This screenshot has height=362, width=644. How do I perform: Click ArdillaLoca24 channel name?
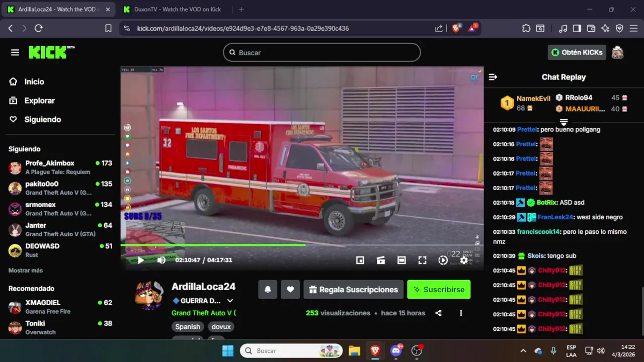204,287
